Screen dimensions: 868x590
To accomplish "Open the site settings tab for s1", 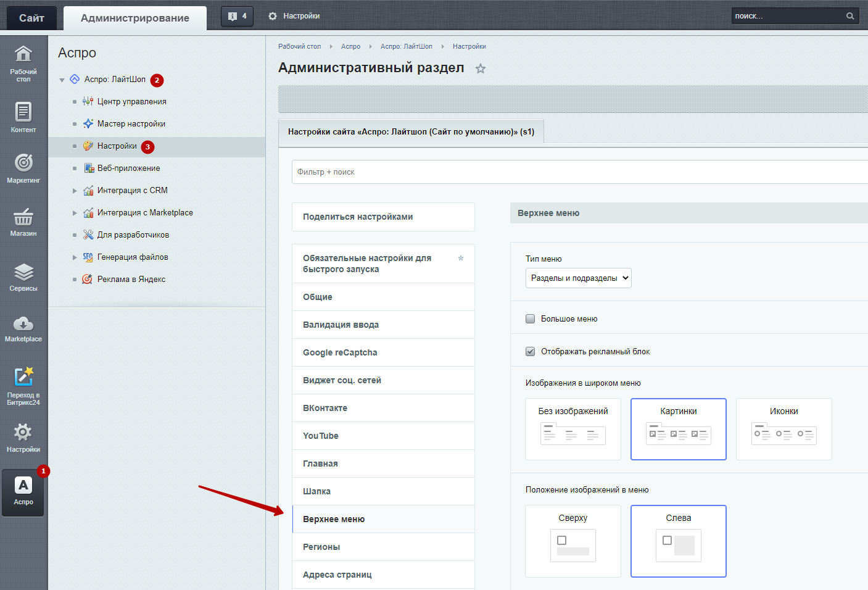I will click(x=411, y=131).
